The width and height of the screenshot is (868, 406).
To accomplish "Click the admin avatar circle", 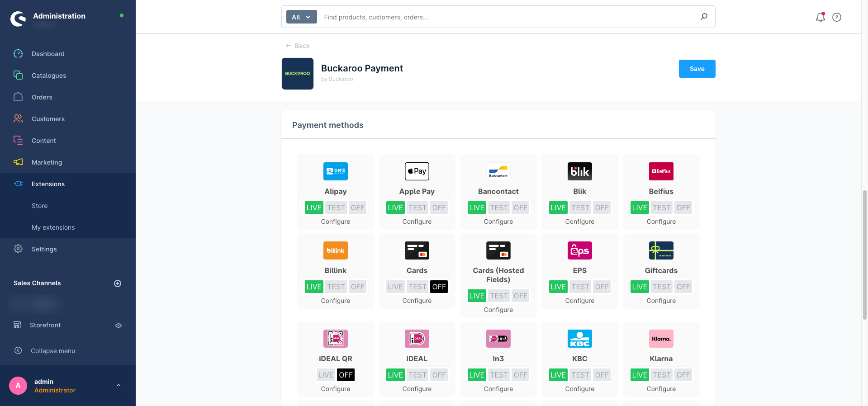I will pyautogui.click(x=18, y=386).
